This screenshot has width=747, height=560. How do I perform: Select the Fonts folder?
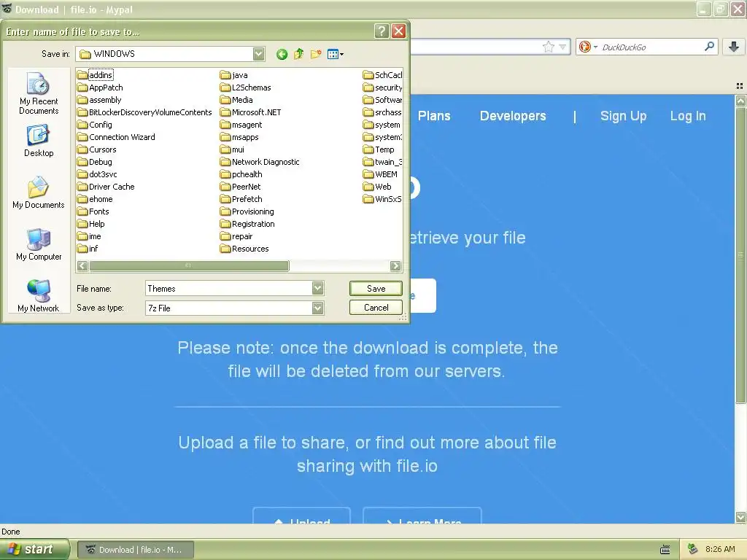coord(93,211)
